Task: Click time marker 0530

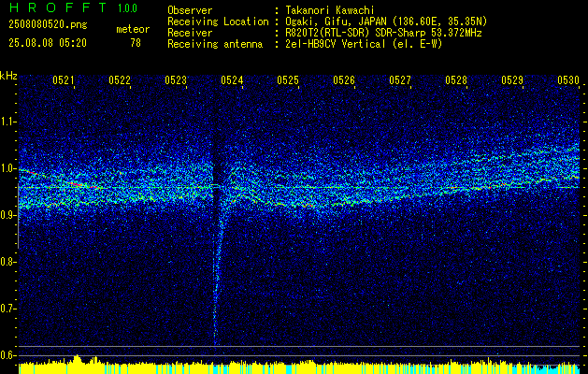Action: click(x=568, y=79)
